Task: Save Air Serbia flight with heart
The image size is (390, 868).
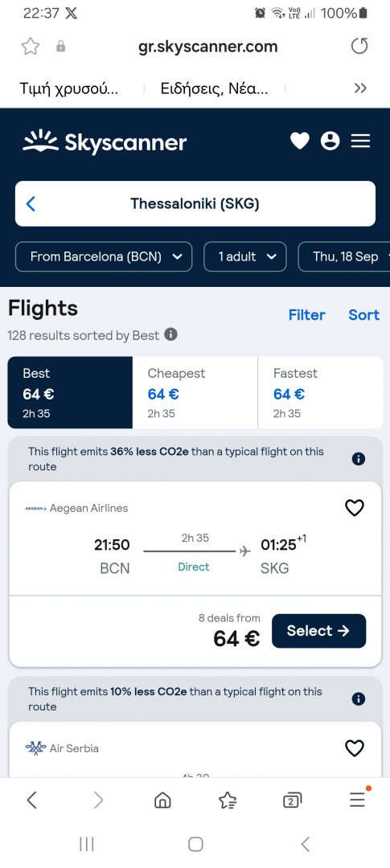Action: coord(355,748)
